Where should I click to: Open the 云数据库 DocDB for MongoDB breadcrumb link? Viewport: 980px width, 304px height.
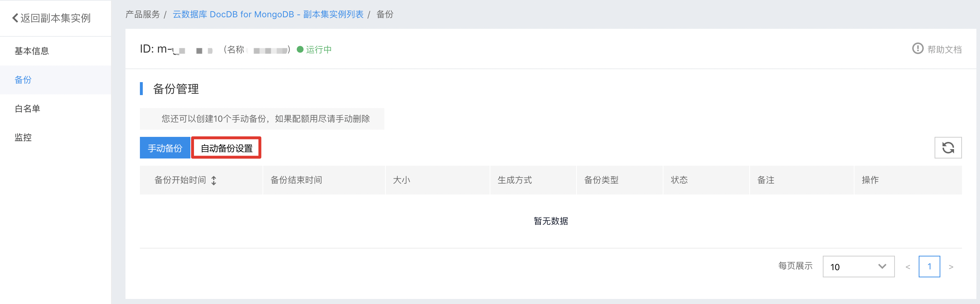pyautogui.click(x=268, y=14)
